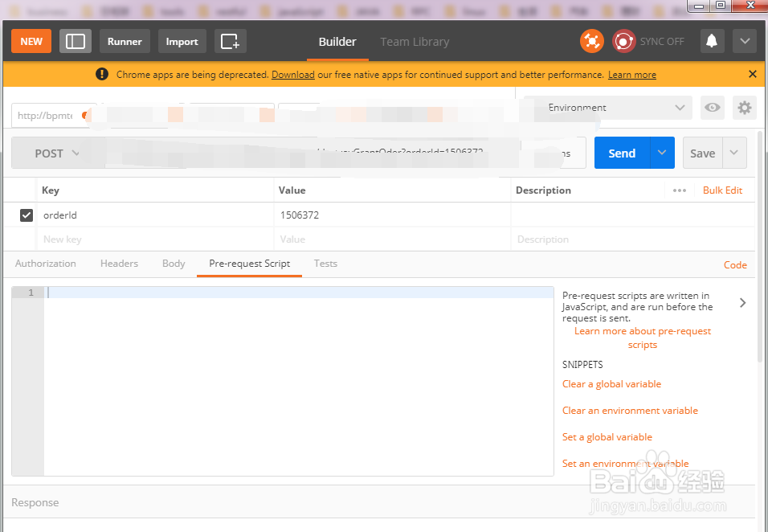The width and height of the screenshot is (768, 532).
Task: Click the blue Send button
Action: (622, 153)
